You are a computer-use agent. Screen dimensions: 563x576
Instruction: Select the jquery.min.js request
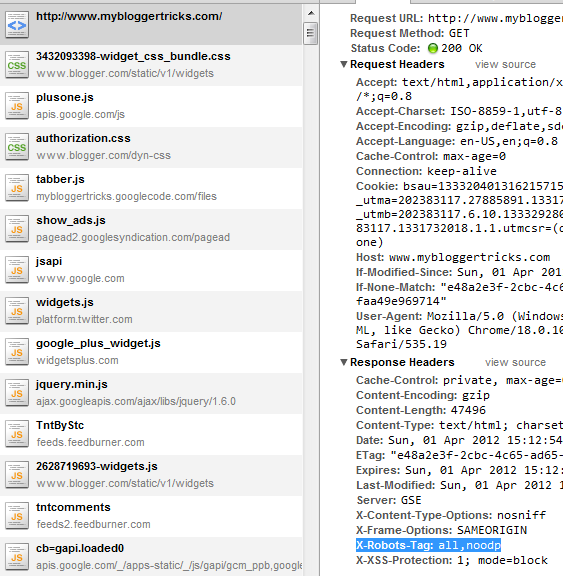pos(151,394)
